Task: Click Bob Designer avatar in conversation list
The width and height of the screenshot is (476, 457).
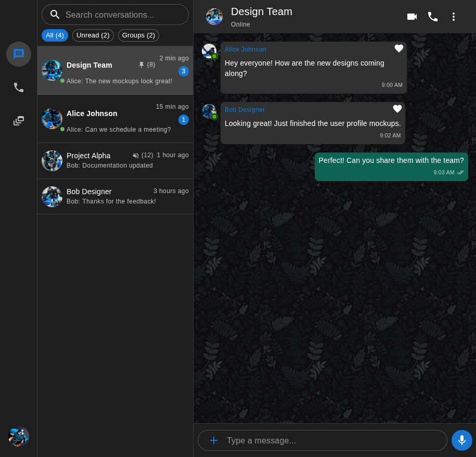Action: tap(52, 196)
